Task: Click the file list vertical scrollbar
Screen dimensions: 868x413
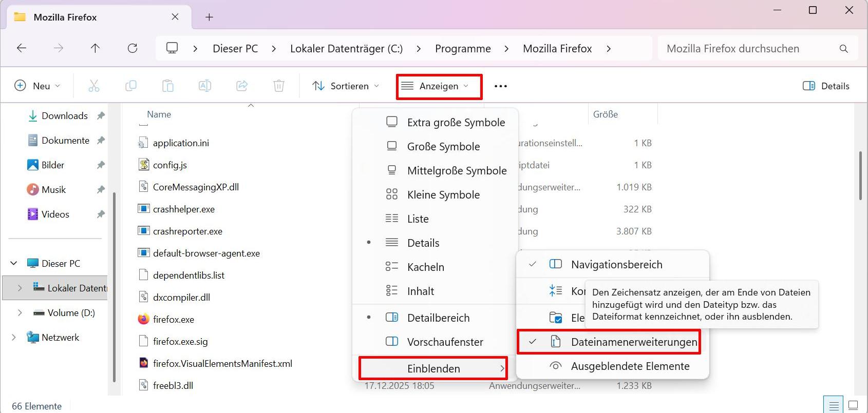Action: tap(860, 175)
